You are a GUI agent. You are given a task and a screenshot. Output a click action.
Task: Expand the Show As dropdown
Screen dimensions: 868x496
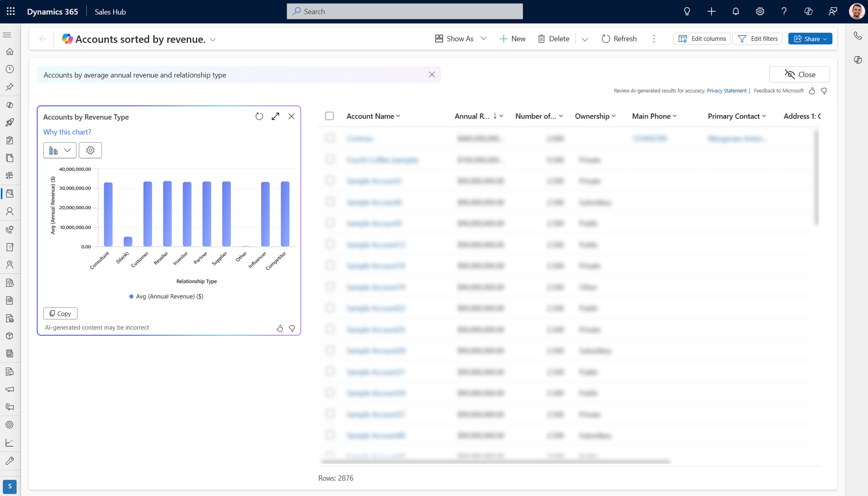click(x=483, y=38)
